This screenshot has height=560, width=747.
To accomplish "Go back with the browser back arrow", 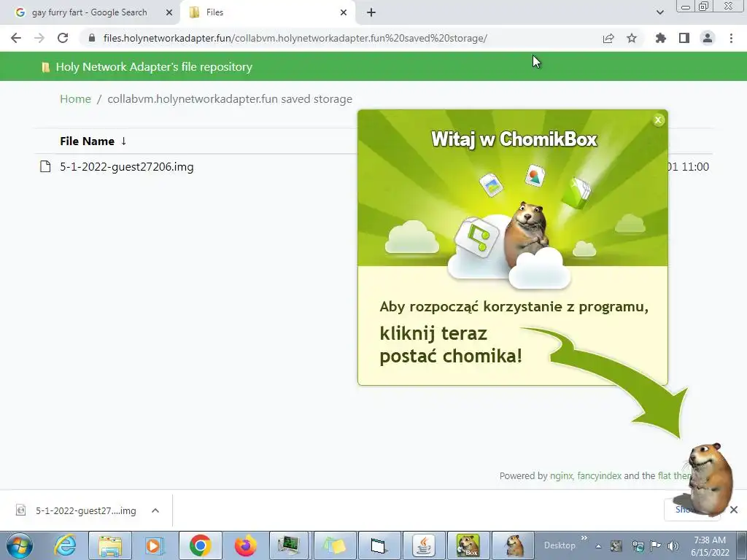I will point(16,38).
